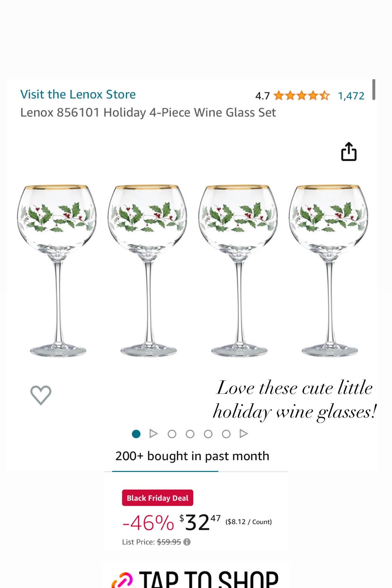Open the Black Friday Deal badge
392x588 pixels.
[158, 498]
